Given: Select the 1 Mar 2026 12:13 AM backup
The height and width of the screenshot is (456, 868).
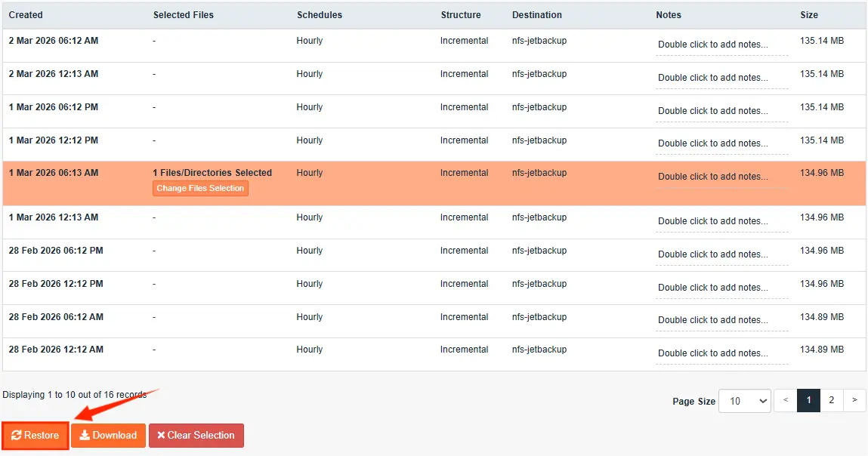Looking at the screenshot, I should tap(54, 217).
